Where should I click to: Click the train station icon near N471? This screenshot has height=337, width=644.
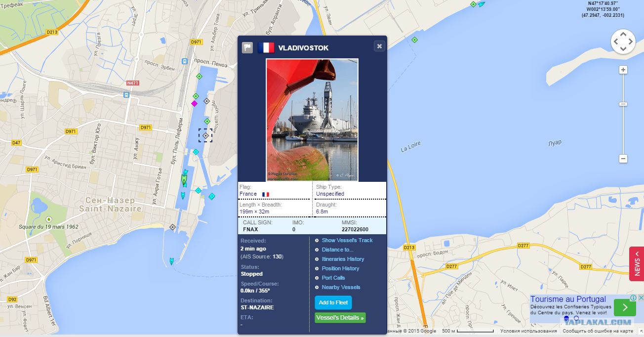tap(126, 95)
